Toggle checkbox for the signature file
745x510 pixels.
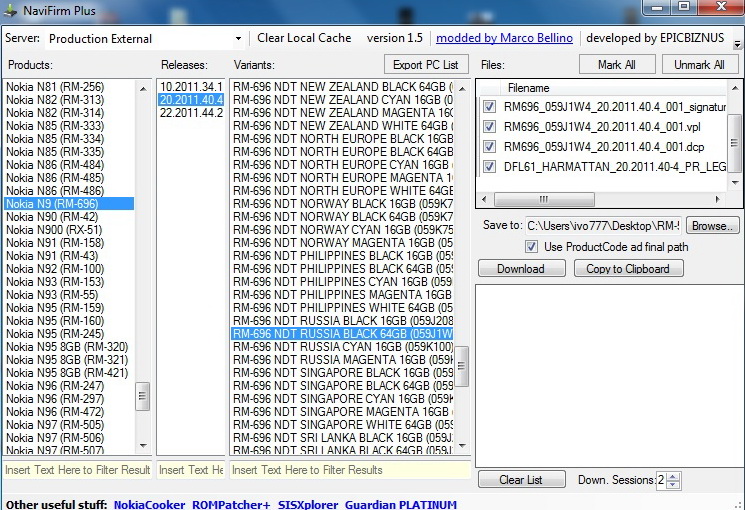pyautogui.click(x=489, y=107)
